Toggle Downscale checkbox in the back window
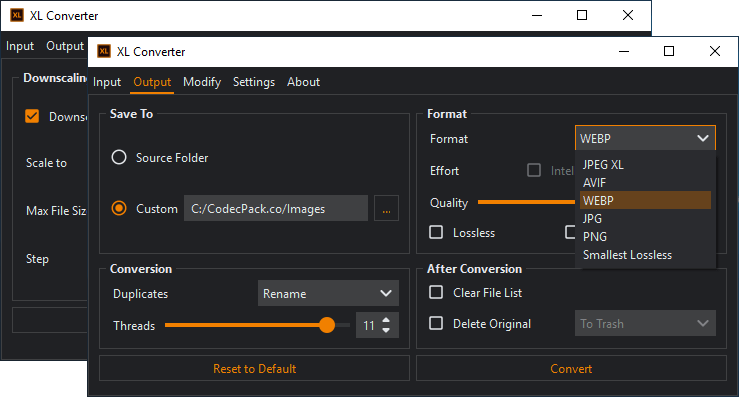This screenshot has height=397, width=739. 32,116
